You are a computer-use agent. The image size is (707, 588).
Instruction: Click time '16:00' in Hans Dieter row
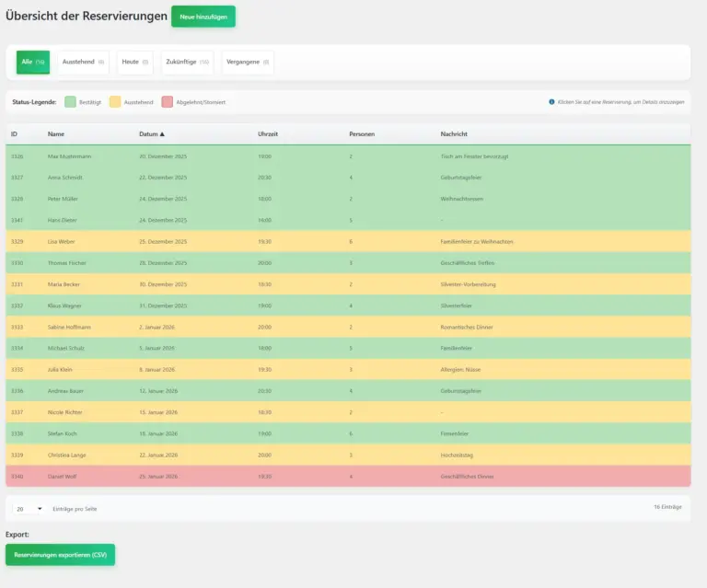[x=265, y=220]
